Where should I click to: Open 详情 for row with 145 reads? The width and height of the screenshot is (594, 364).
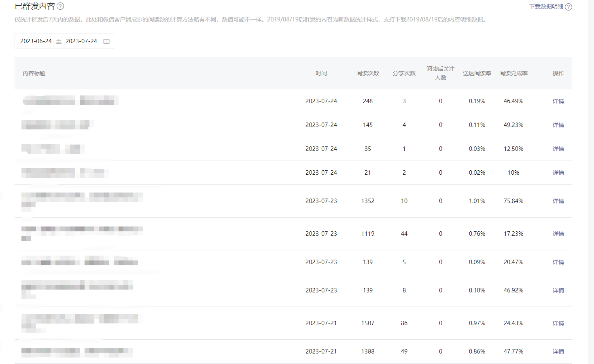click(558, 125)
